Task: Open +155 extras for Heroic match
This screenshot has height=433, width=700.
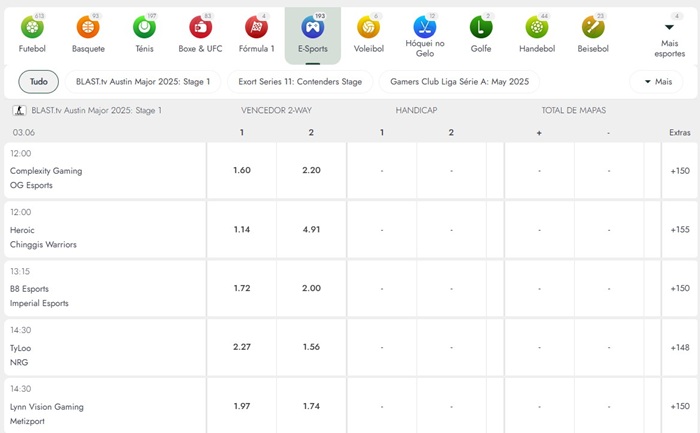Action: click(x=680, y=229)
